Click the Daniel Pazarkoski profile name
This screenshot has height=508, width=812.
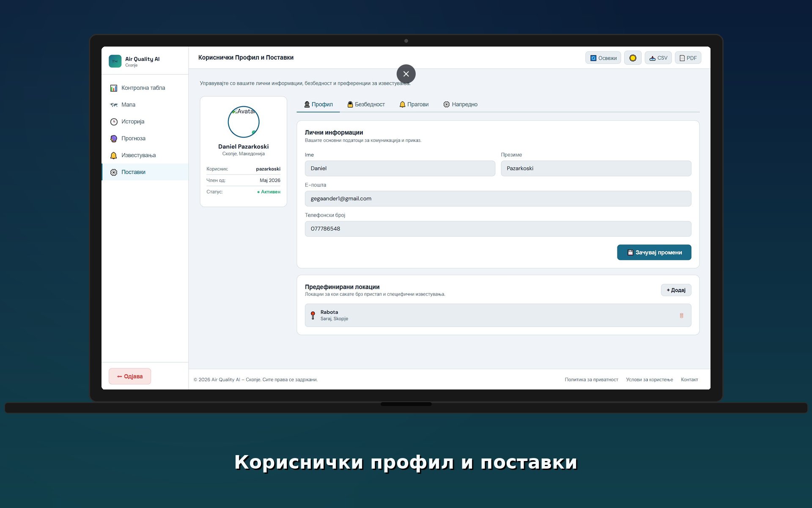[244, 146]
